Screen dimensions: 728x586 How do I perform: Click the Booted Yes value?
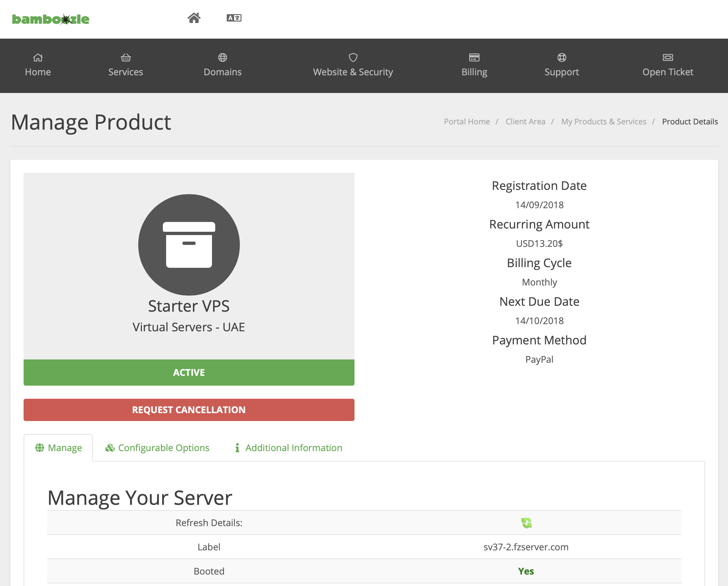tap(526, 571)
